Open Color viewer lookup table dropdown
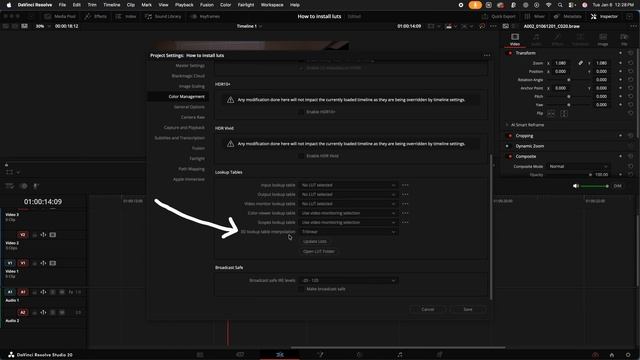Viewport: 640px width, 360px height. pos(348,213)
